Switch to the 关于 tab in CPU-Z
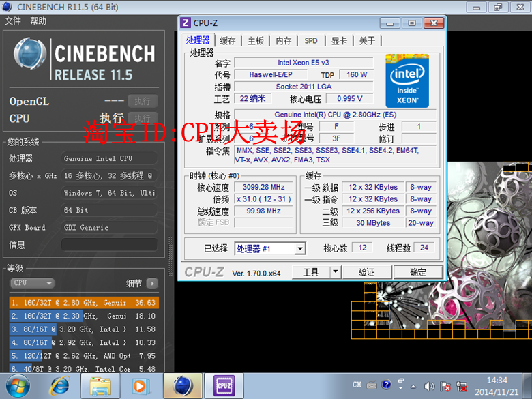 (x=367, y=41)
